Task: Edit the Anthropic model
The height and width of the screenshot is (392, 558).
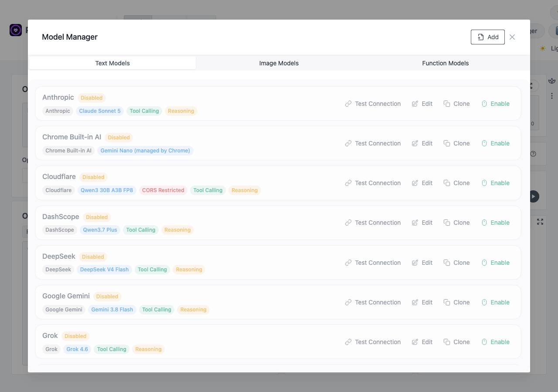Action: click(x=422, y=104)
